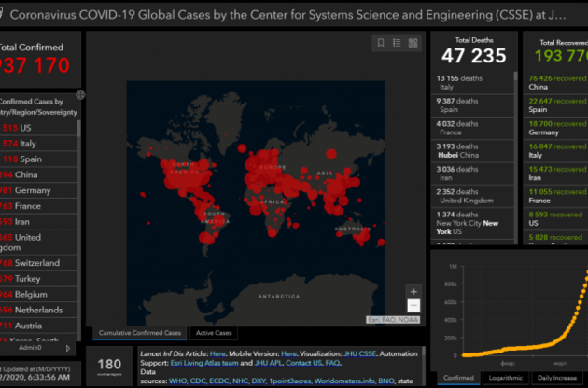588x388 pixels.
Task: Open the map bookmarks icon
Action: click(x=381, y=43)
